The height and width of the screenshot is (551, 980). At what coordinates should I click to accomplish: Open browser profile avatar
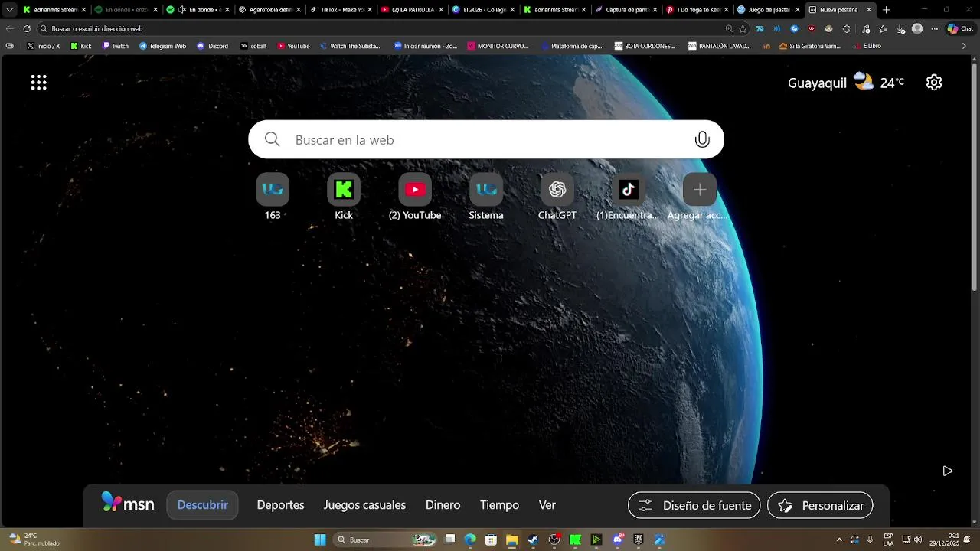coord(917,28)
